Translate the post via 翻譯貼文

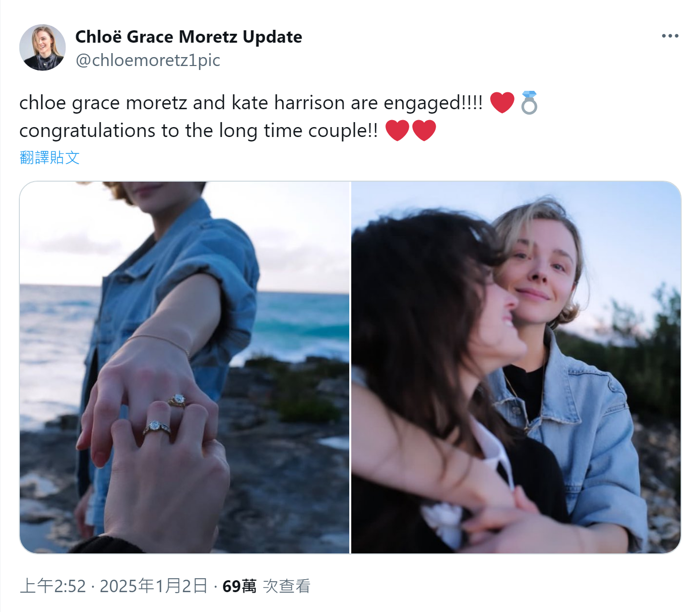click(50, 157)
